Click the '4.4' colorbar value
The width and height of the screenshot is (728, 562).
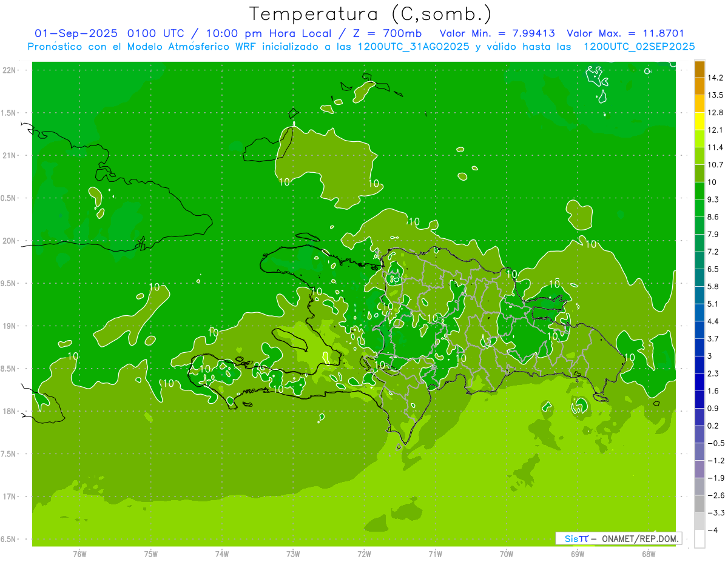714,321
